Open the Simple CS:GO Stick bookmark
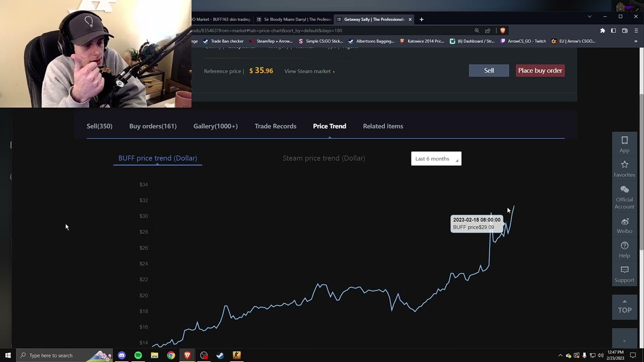644x362 pixels. [x=320, y=41]
